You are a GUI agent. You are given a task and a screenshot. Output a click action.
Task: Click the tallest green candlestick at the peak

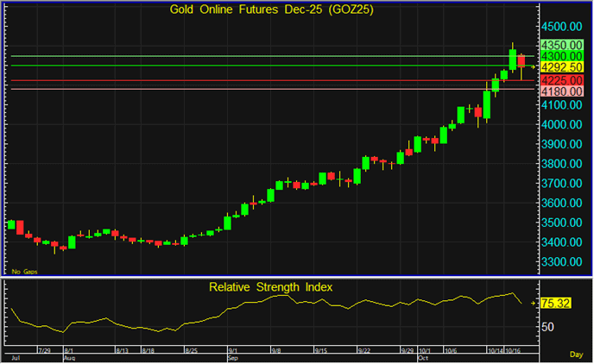pos(513,58)
